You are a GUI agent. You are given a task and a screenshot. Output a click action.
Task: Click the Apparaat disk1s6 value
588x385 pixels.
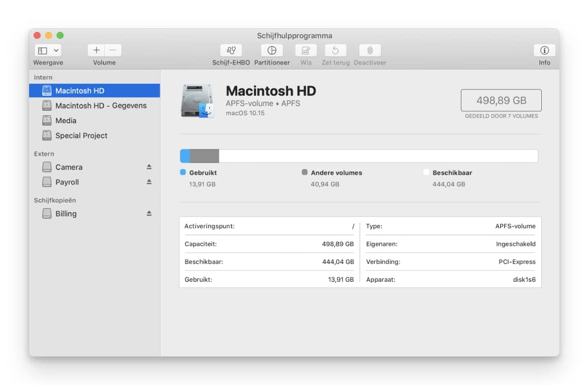524,279
